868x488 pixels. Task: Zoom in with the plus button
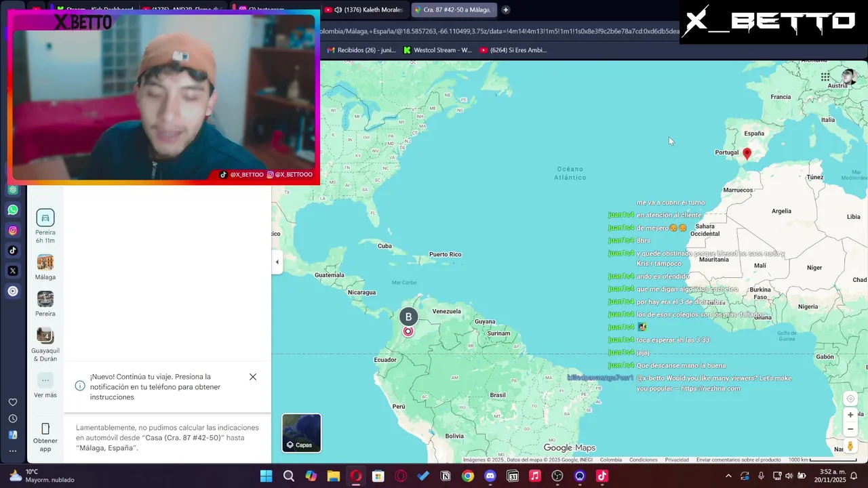(850, 415)
